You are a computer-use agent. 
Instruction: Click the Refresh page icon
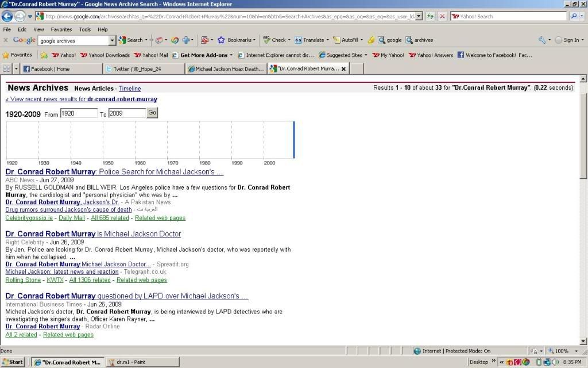(x=431, y=16)
